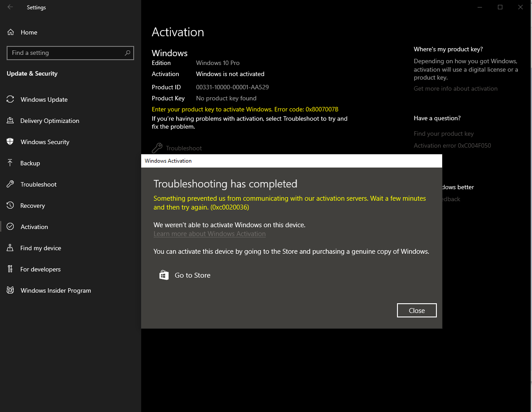Maximize the Settings window
The width and height of the screenshot is (532, 412).
[x=500, y=7]
